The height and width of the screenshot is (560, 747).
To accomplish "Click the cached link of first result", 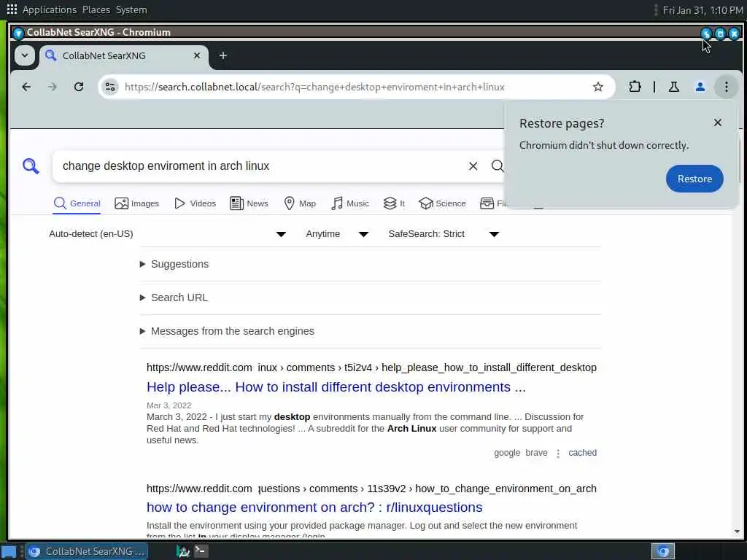I will tap(582, 453).
